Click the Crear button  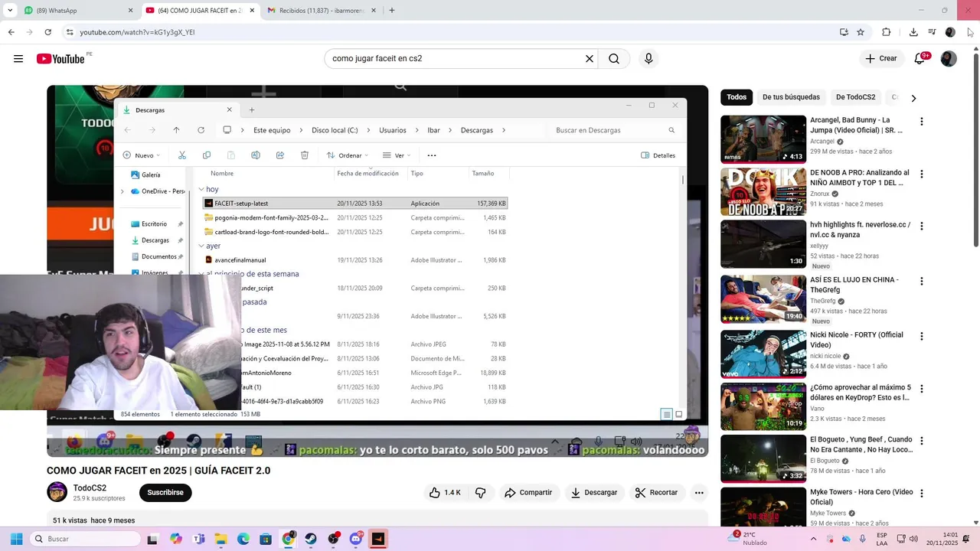pos(881,59)
